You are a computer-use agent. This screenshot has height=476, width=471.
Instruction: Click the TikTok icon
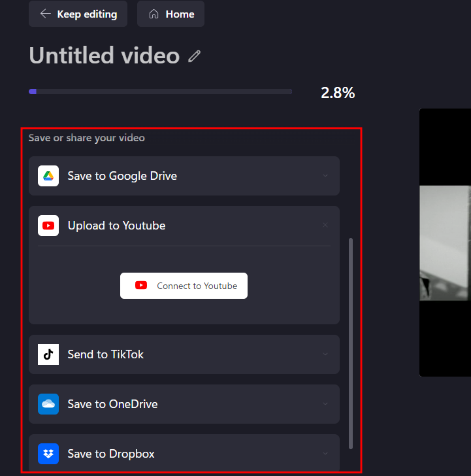(48, 354)
